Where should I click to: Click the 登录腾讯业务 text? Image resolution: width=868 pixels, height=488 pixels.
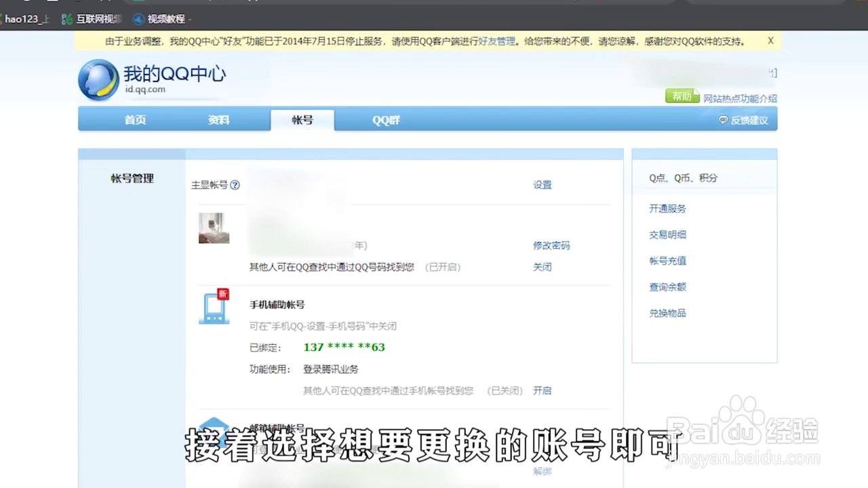(331, 369)
